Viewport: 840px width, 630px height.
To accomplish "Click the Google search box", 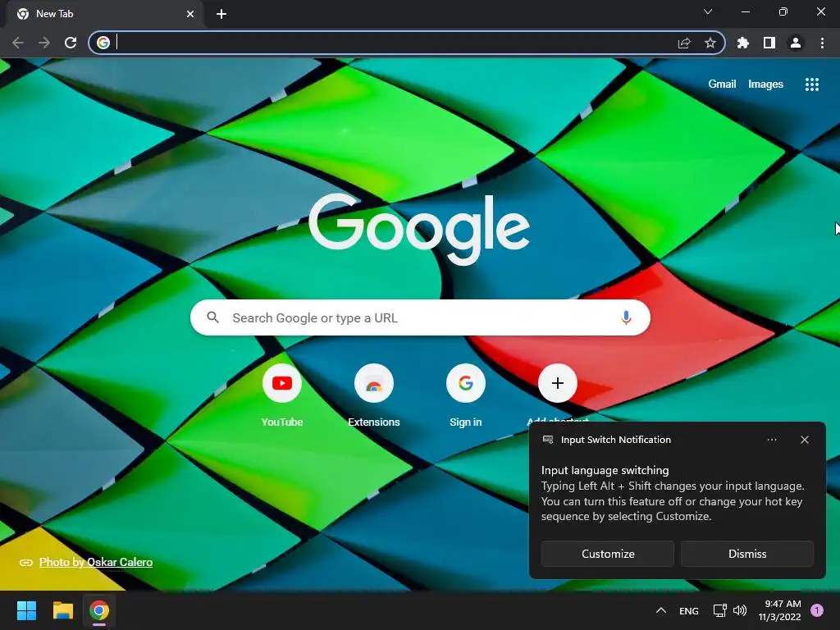I will [x=420, y=317].
